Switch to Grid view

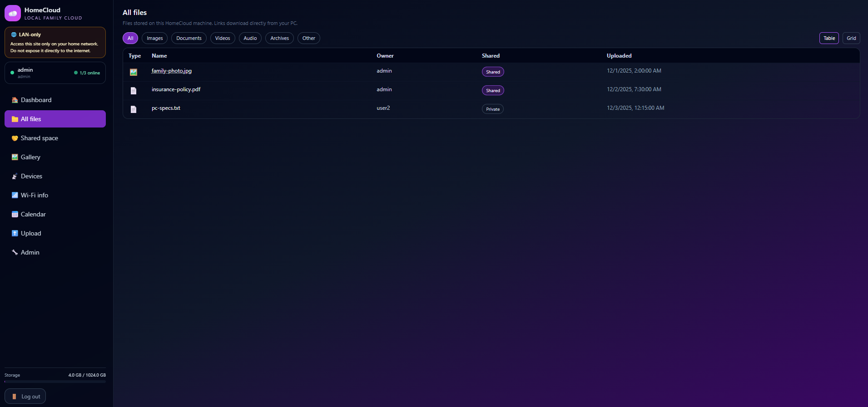(x=851, y=38)
